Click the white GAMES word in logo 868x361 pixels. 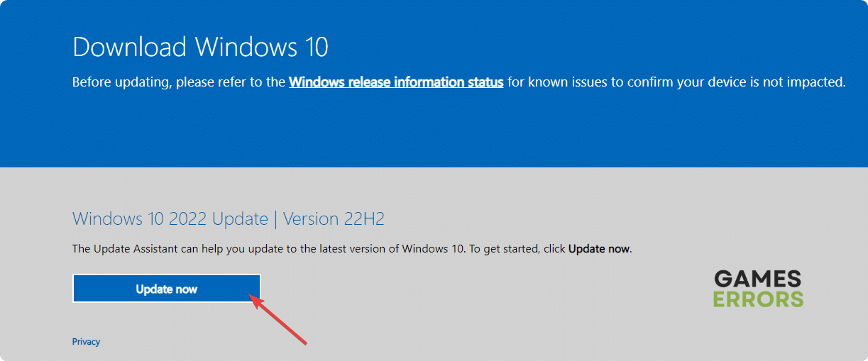[x=758, y=278]
